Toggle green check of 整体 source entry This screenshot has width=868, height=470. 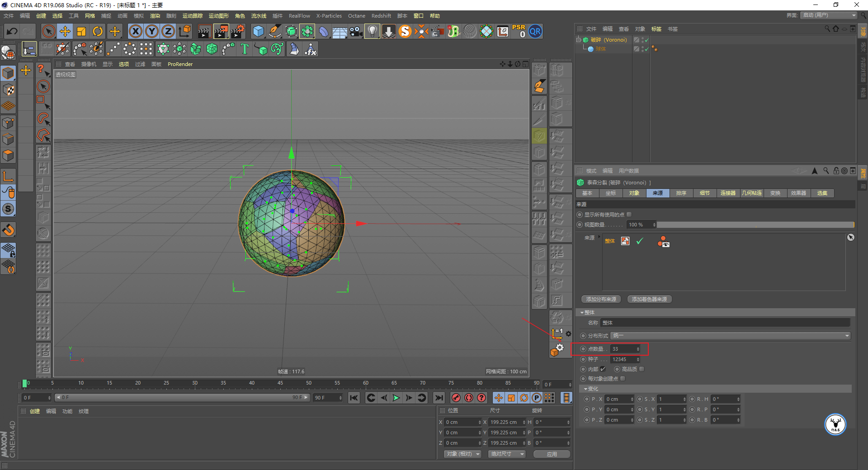coord(639,241)
